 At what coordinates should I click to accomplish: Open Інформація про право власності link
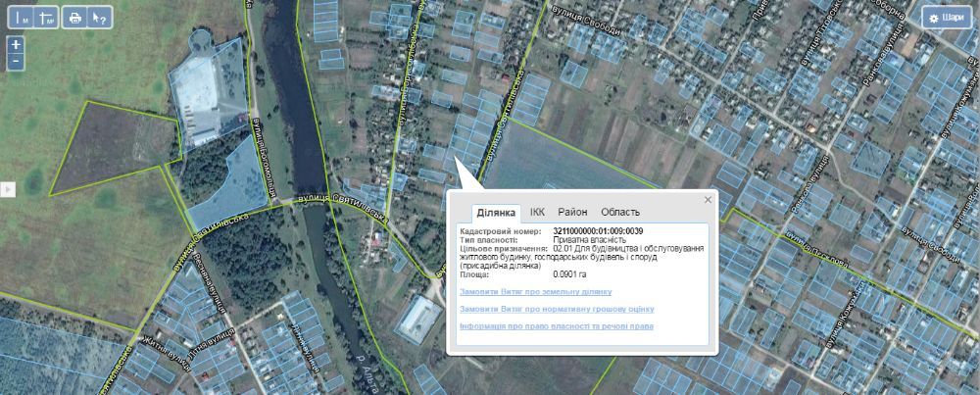pos(557,326)
